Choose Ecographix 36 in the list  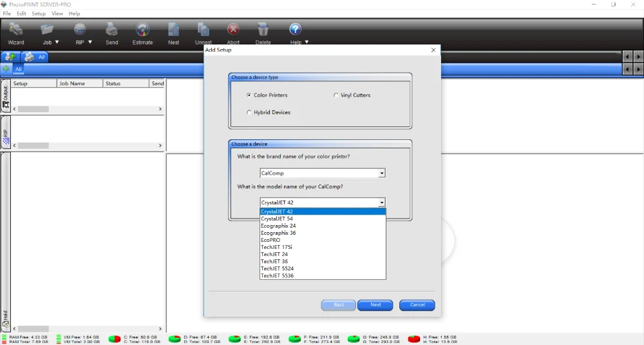[323, 233]
